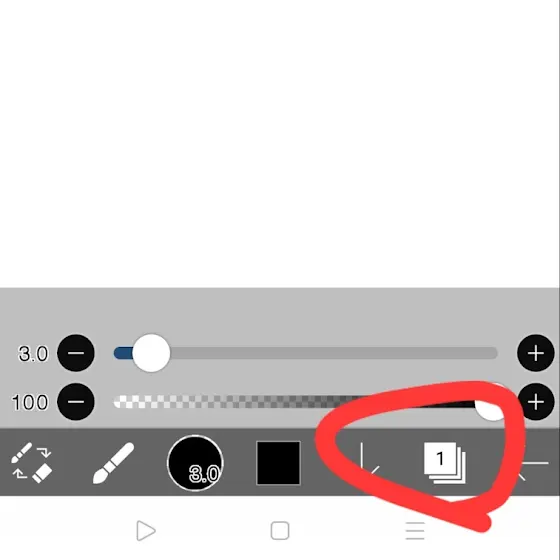Tap the 3.0 thickness value label
The width and height of the screenshot is (560, 560).
pyautogui.click(x=33, y=354)
